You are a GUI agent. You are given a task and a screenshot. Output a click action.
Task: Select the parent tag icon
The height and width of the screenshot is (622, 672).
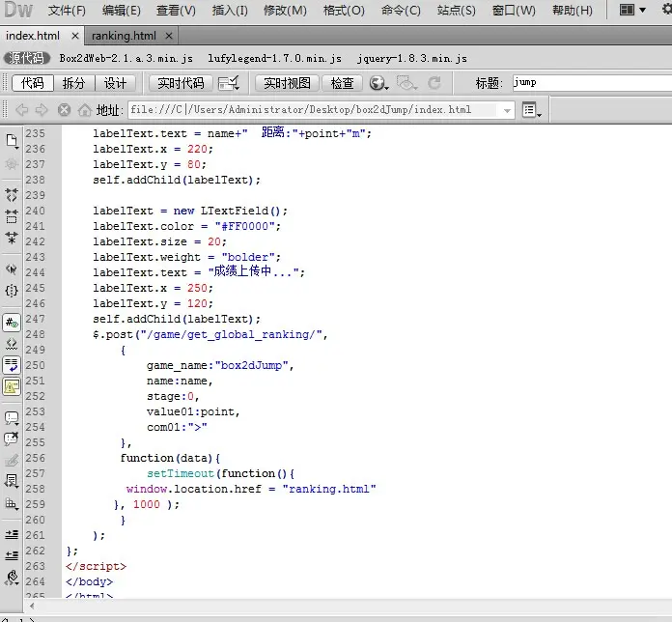click(12, 269)
